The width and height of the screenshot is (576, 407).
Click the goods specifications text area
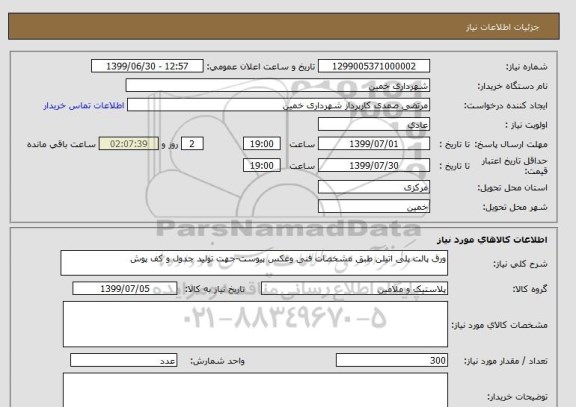[255, 324]
